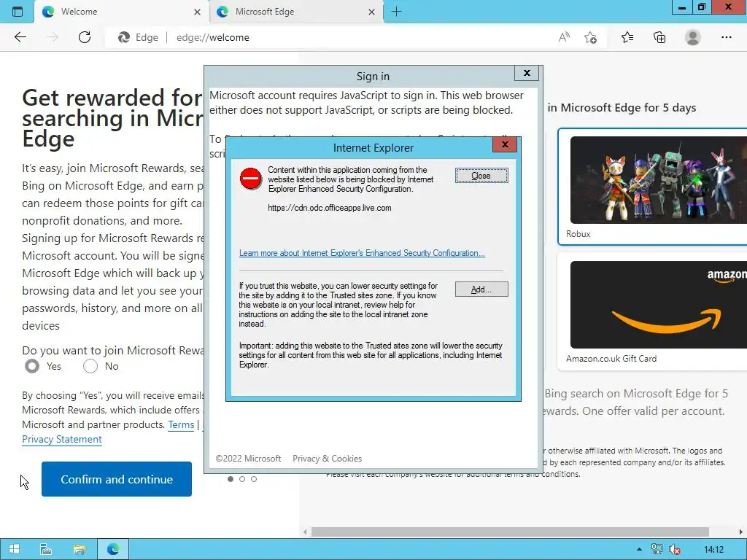Screen dimensions: 747x560
Task: Open the muted volume tray icon
Action: pyautogui.click(x=674, y=549)
